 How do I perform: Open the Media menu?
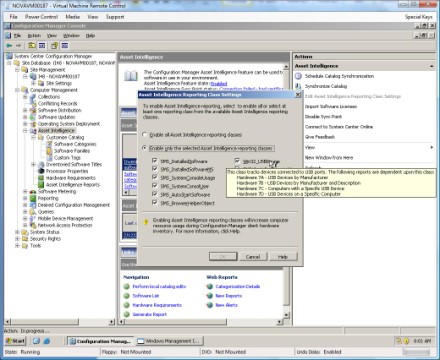click(72, 17)
